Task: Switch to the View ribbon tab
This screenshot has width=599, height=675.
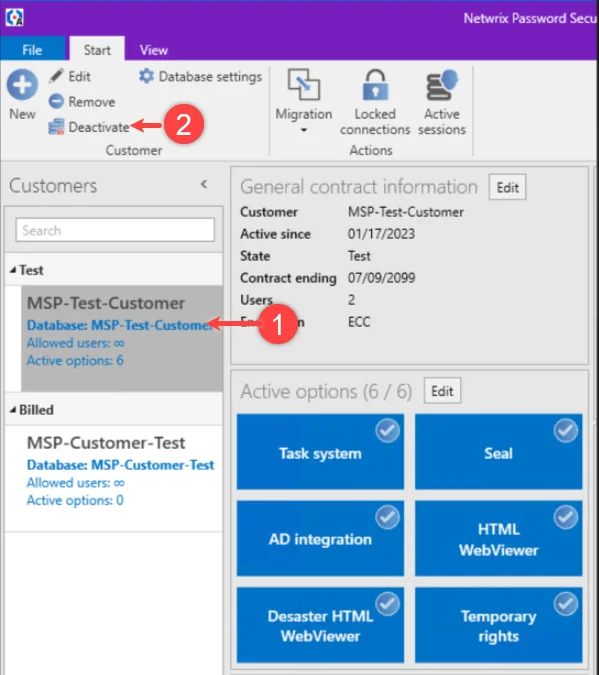Action: click(x=154, y=50)
